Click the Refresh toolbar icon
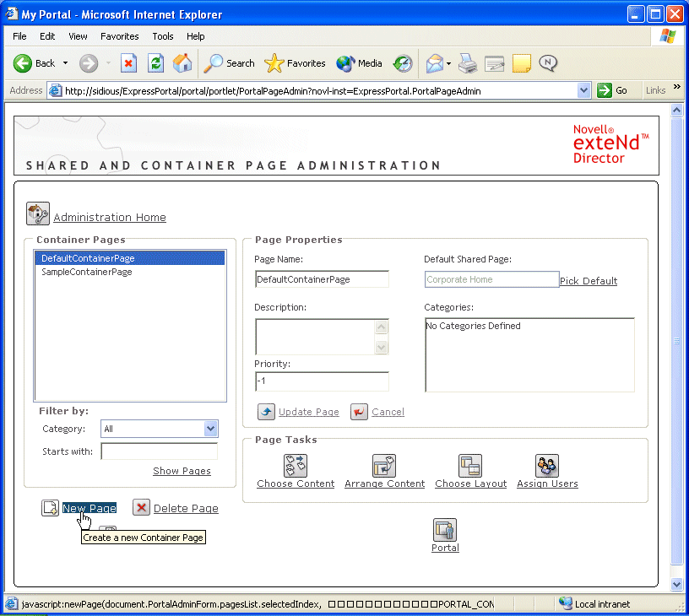The image size is (689, 616). 155,63
